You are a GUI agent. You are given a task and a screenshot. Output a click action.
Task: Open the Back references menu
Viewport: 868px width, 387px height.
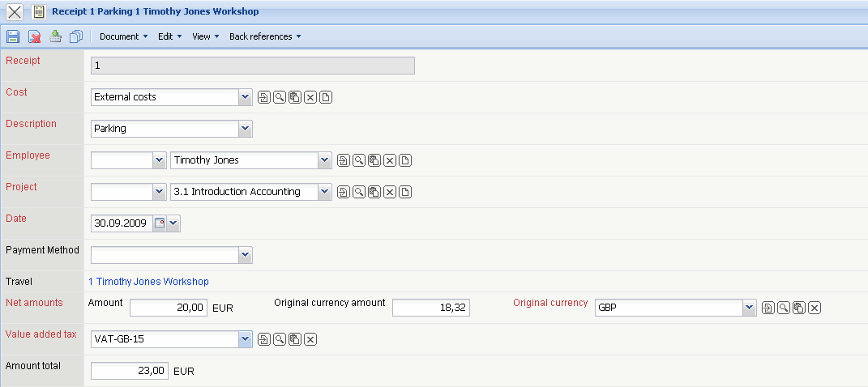point(264,36)
